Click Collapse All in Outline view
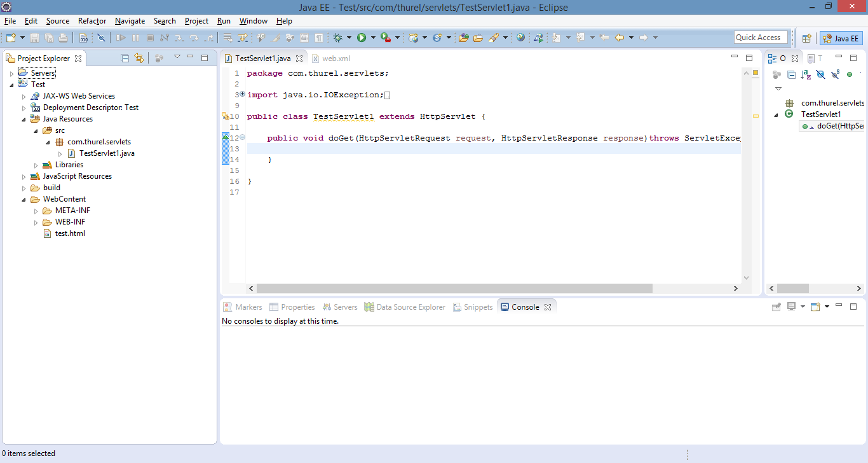 791,74
